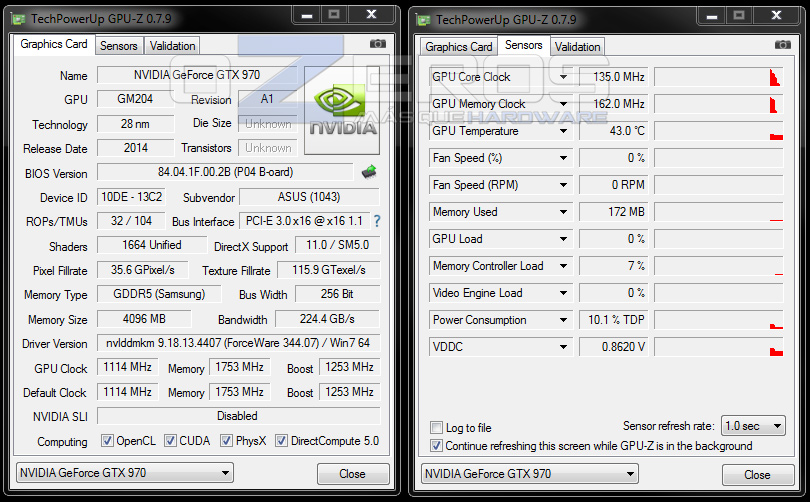Minimize the left GPU-Z window
Viewport: 810px width, 502px height.
307,15
